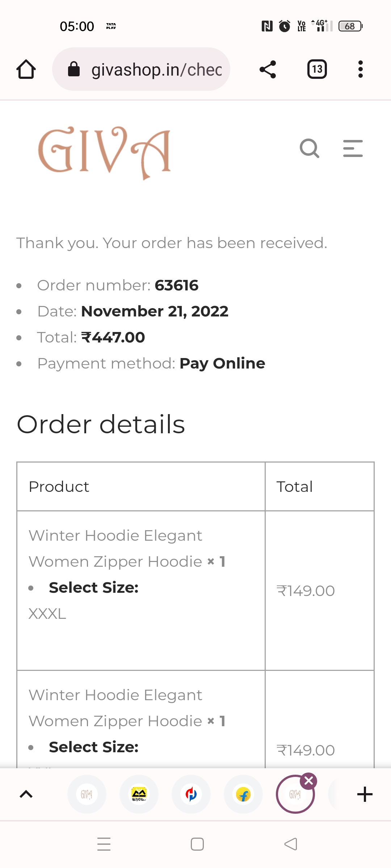Click the GIVA logo

pyautogui.click(x=104, y=152)
